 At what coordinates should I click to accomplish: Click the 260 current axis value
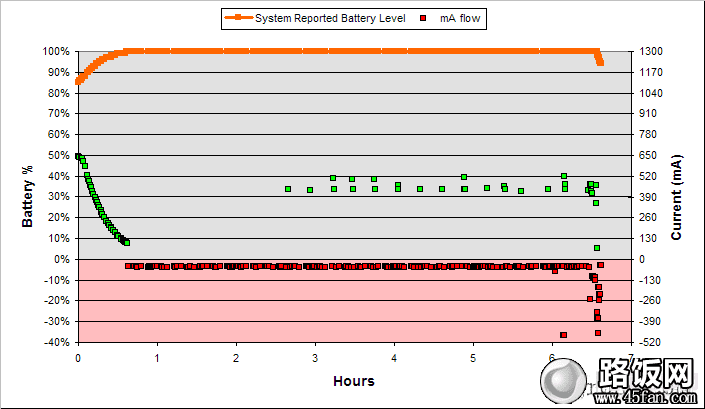pos(648,218)
